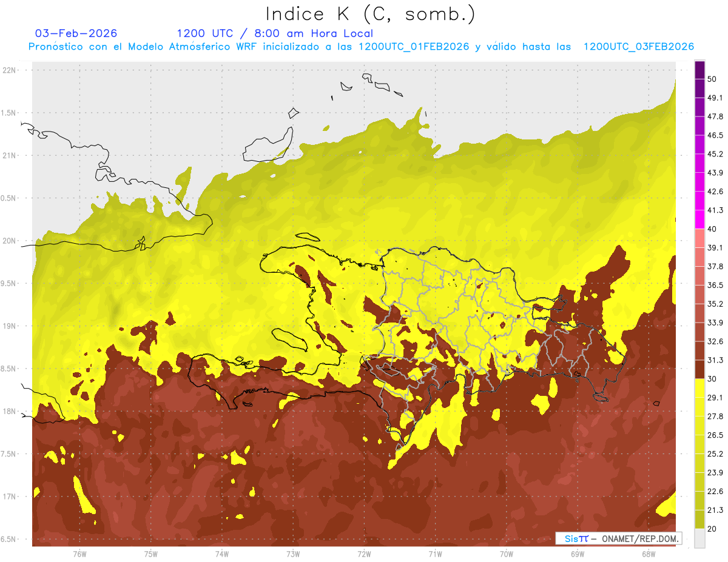Click colorbar label '32.6'
Viewport: 728px width, 562px height.
coord(715,341)
